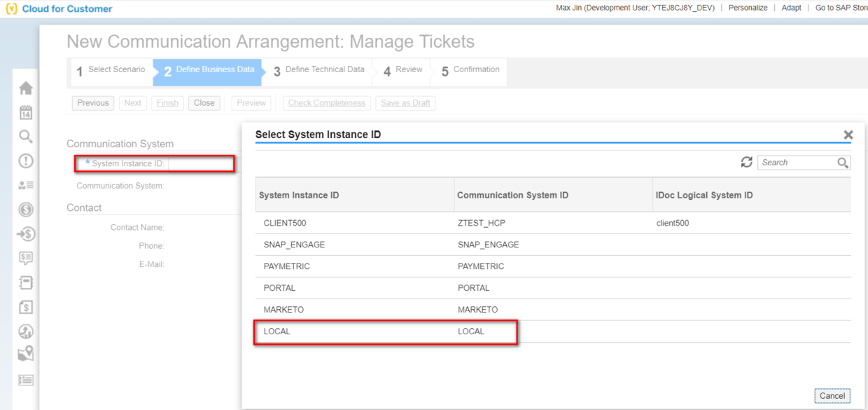Viewport: 868px width, 410px height.
Task: Close the Select System Instance ID dialog
Action: click(x=848, y=135)
